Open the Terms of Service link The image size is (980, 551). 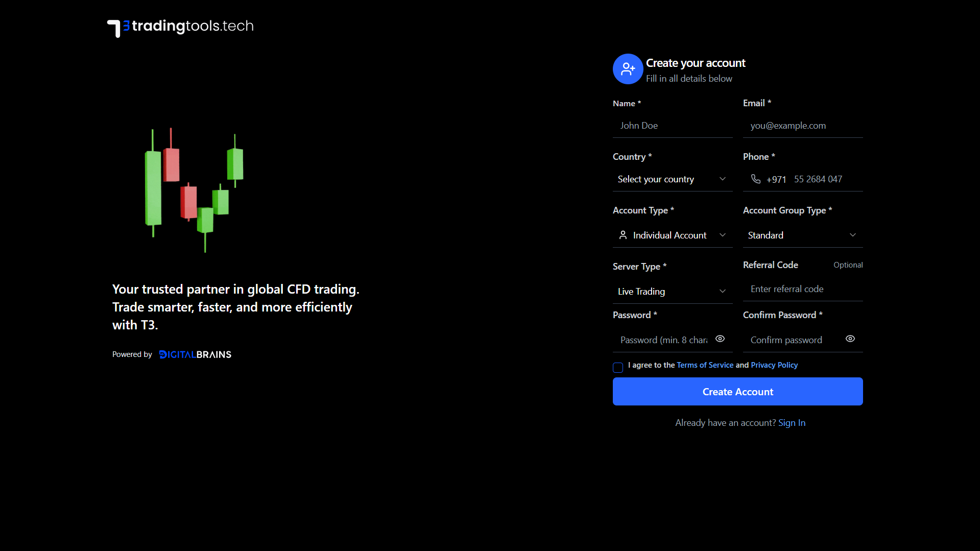705,365
